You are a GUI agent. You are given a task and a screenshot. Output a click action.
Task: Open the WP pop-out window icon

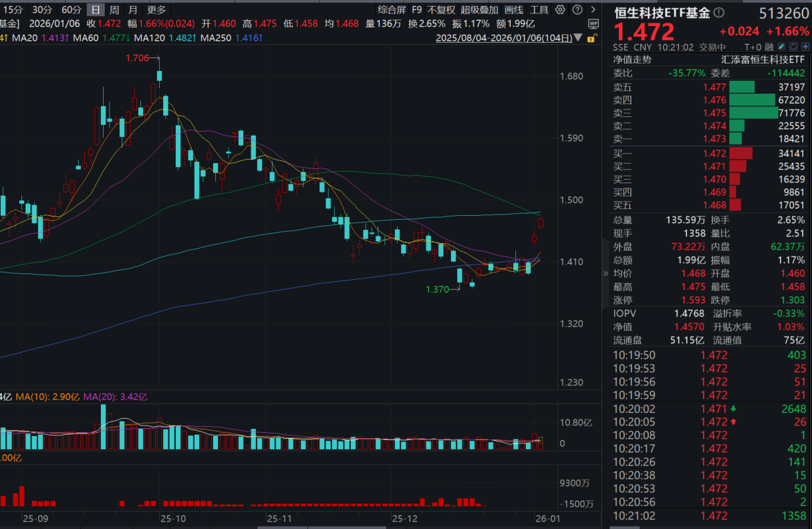pos(593,22)
